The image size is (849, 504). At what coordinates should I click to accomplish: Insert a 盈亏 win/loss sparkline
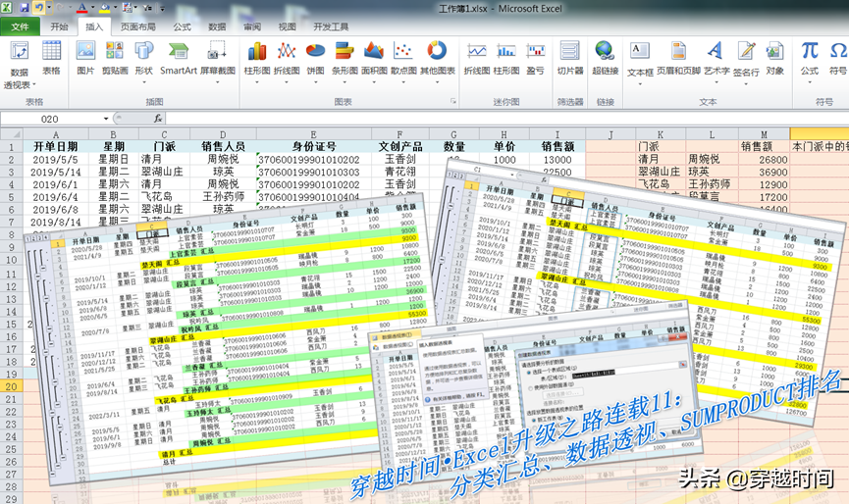tap(536, 59)
